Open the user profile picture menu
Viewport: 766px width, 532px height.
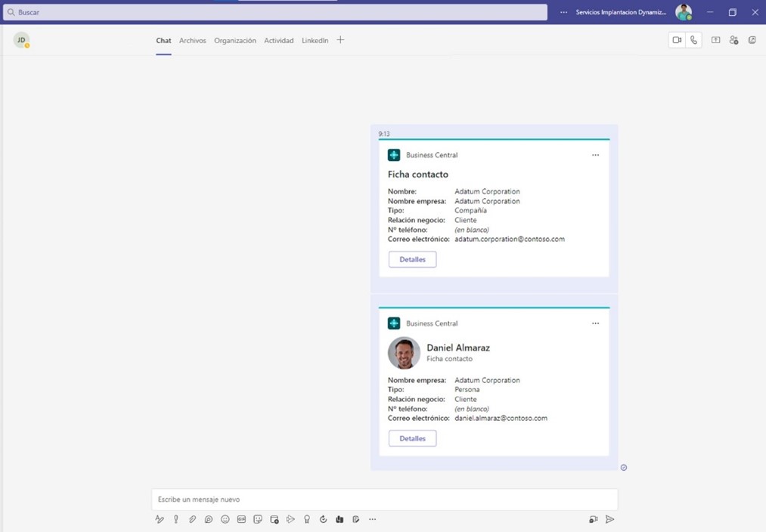click(x=684, y=12)
